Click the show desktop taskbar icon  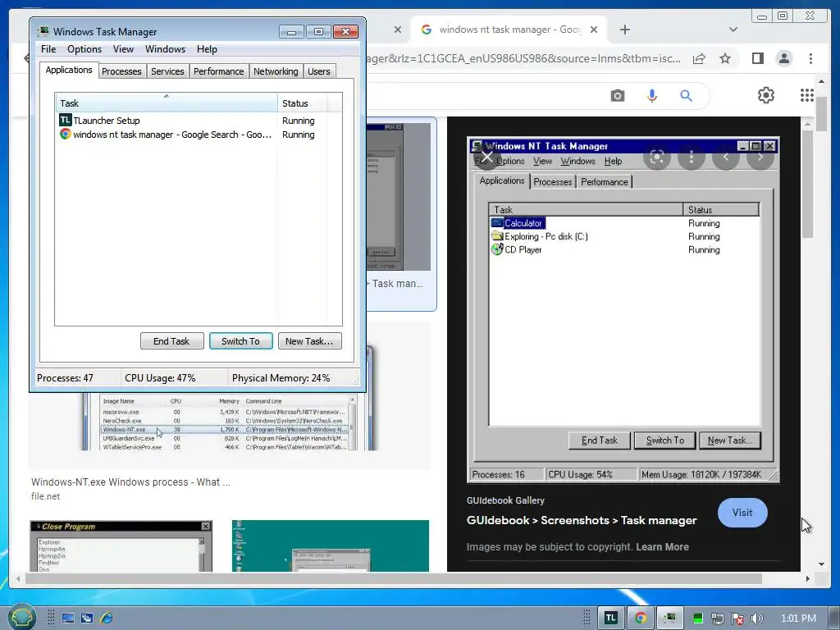pos(68,618)
